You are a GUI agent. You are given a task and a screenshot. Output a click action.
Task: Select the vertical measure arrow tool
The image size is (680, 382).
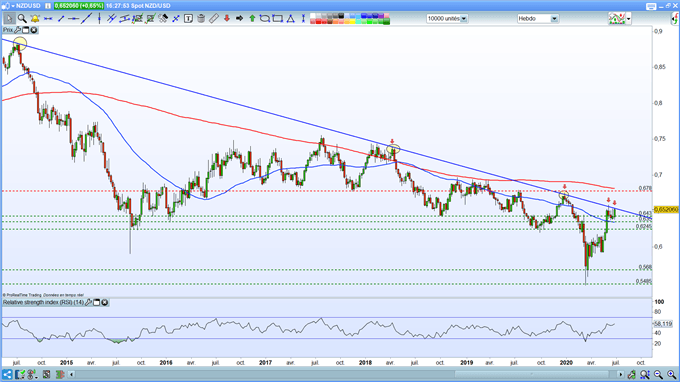[x=303, y=19]
